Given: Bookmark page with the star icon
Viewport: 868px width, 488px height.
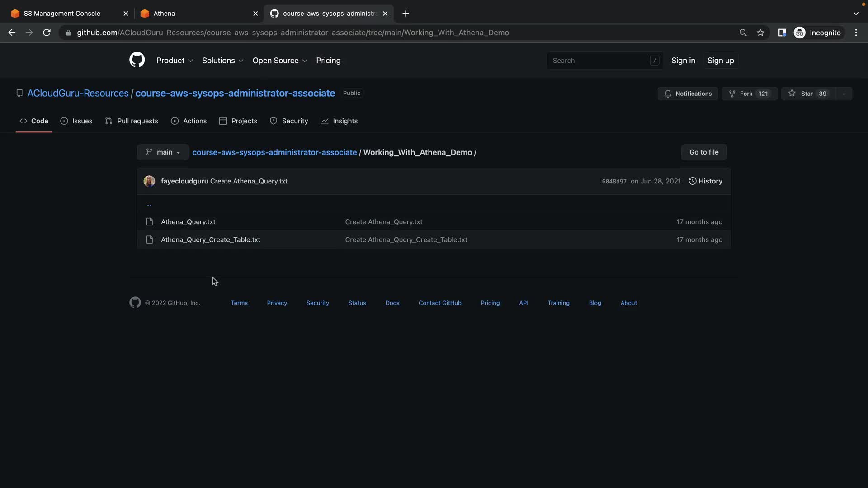Looking at the screenshot, I should coord(760,33).
